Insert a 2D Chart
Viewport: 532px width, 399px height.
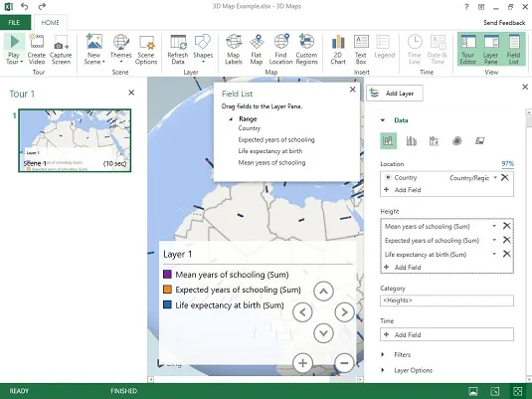coord(338,49)
